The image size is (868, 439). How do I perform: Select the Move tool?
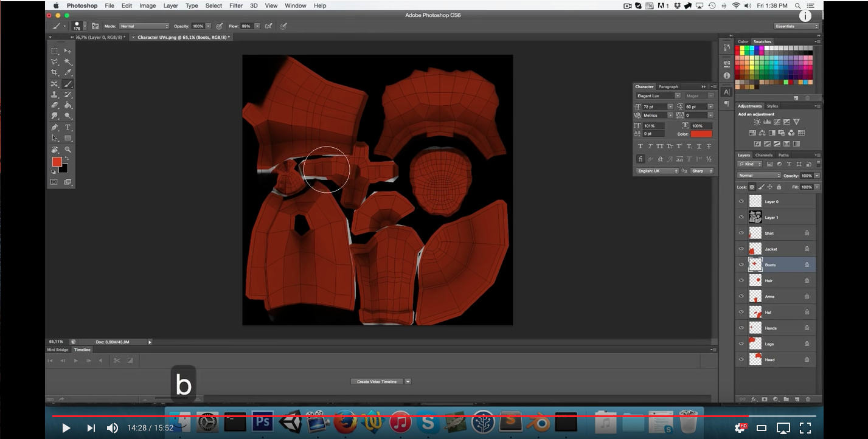(x=68, y=51)
